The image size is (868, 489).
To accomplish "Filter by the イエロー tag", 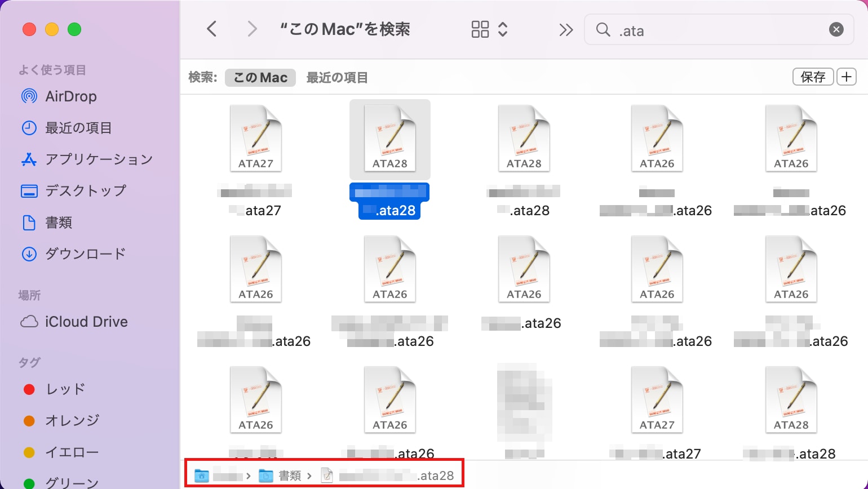I will tap(61, 452).
